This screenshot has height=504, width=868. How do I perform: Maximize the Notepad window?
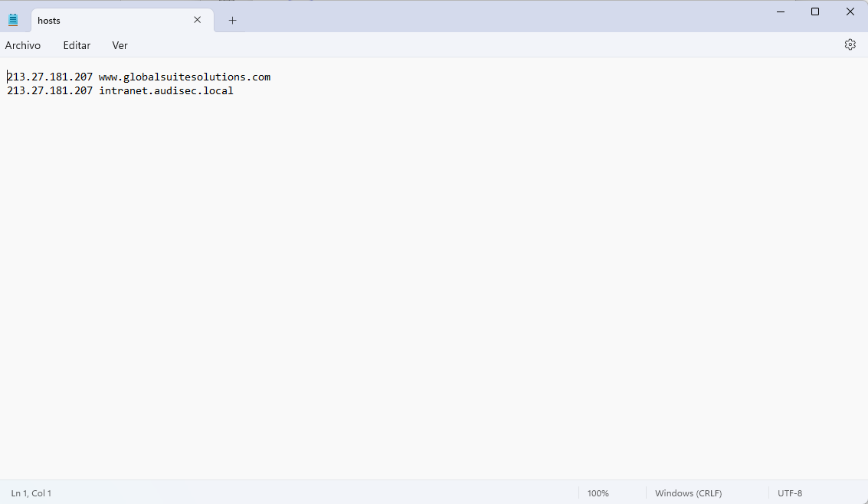point(815,11)
